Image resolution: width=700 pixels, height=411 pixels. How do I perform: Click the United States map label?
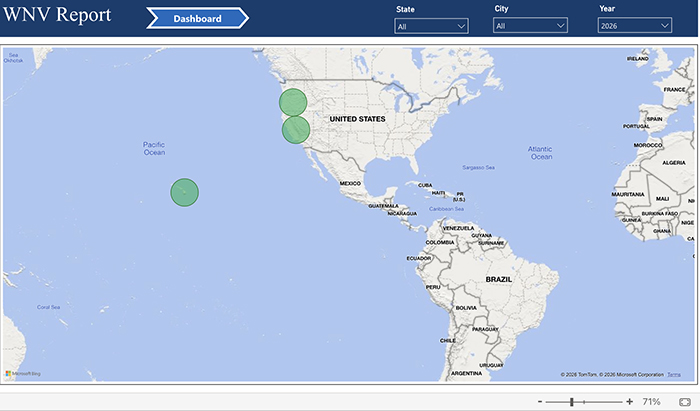coord(357,119)
